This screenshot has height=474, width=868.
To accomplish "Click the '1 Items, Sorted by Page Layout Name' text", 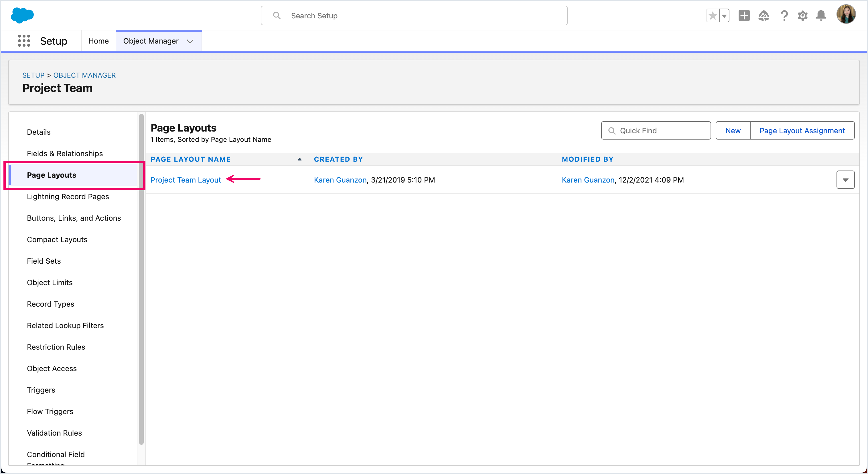I will pyautogui.click(x=211, y=139).
